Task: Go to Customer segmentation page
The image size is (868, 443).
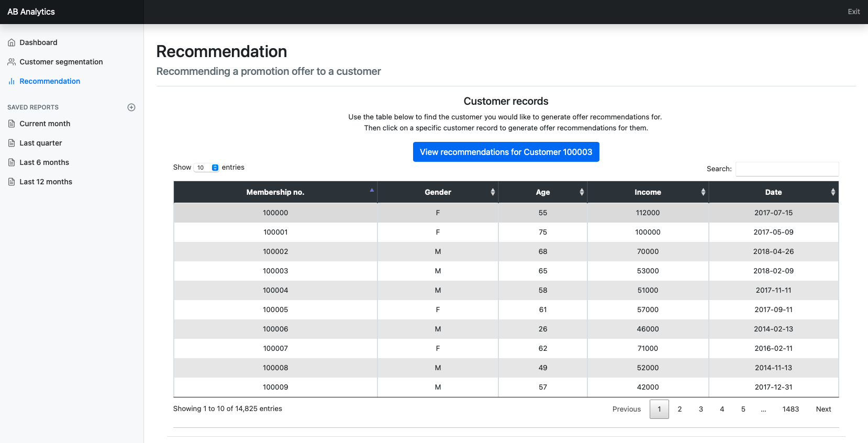Action: click(x=61, y=62)
